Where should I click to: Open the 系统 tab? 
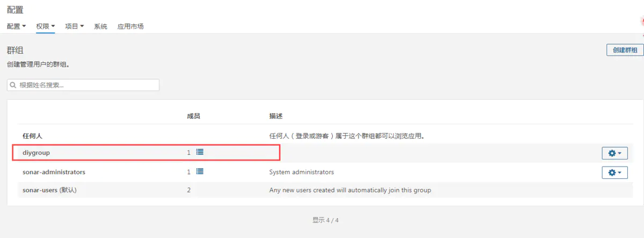click(100, 26)
